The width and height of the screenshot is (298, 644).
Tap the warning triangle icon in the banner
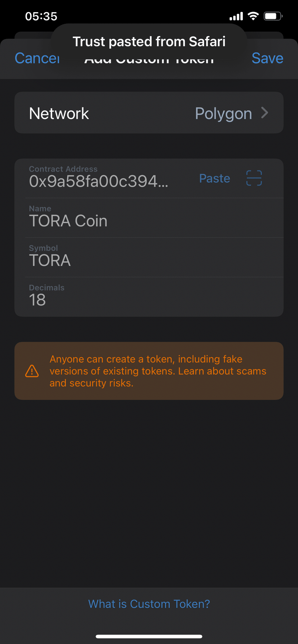[32, 371]
